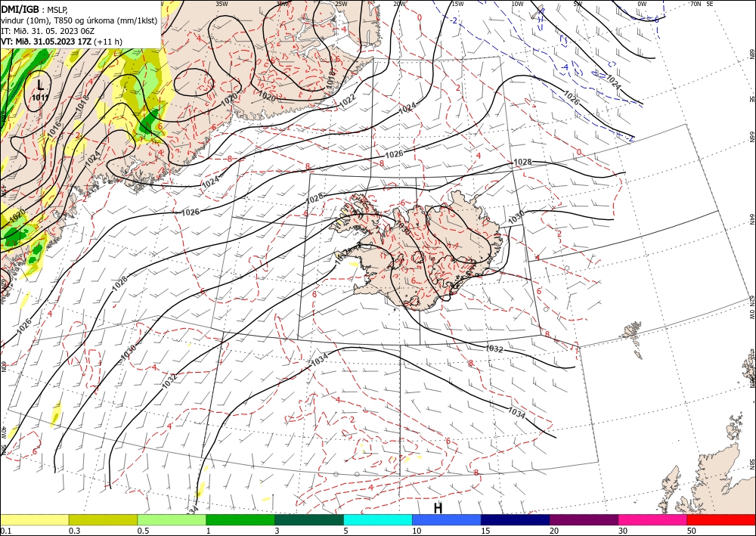The width and height of the screenshot is (756, 536).
Task: Select the dark green 3–5 legend swatch
Action: pyautogui.click(x=309, y=519)
